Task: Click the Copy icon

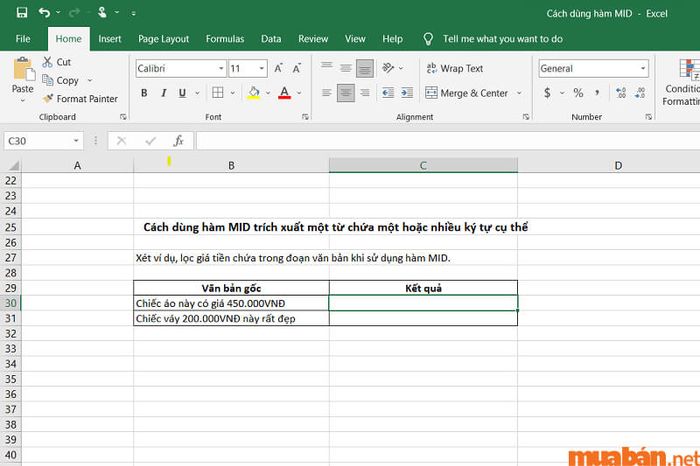Action: click(47, 80)
